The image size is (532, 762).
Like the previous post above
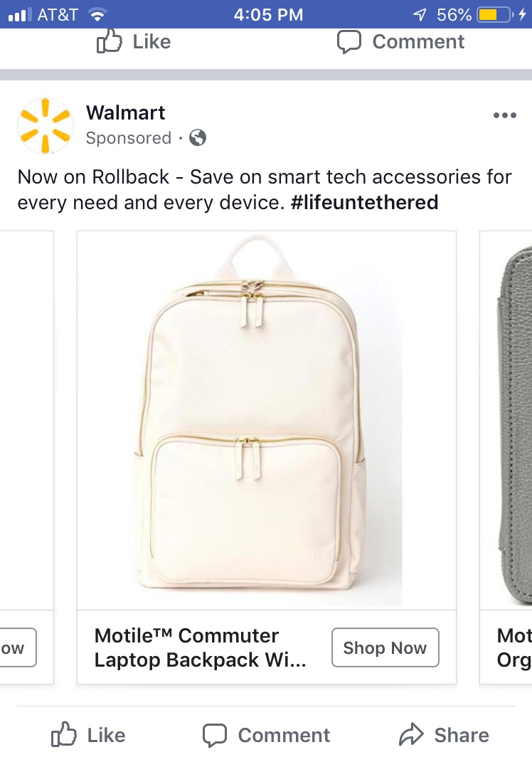coord(133,42)
